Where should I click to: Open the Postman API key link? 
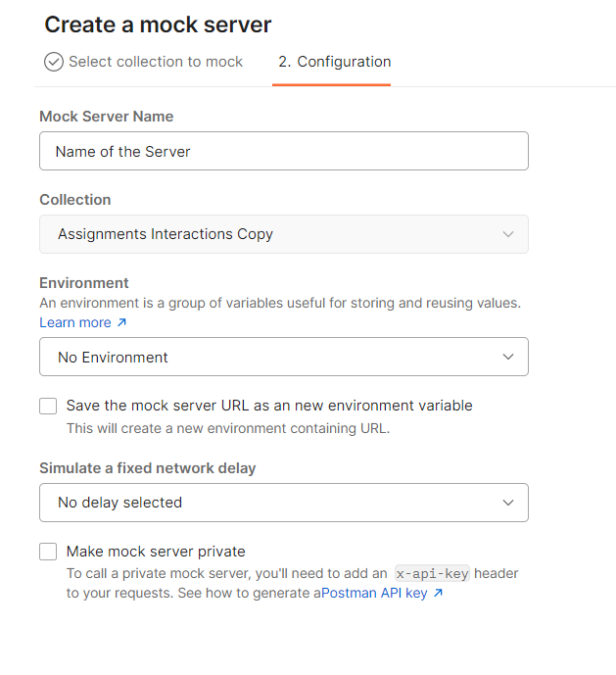[x=374, y=593]
